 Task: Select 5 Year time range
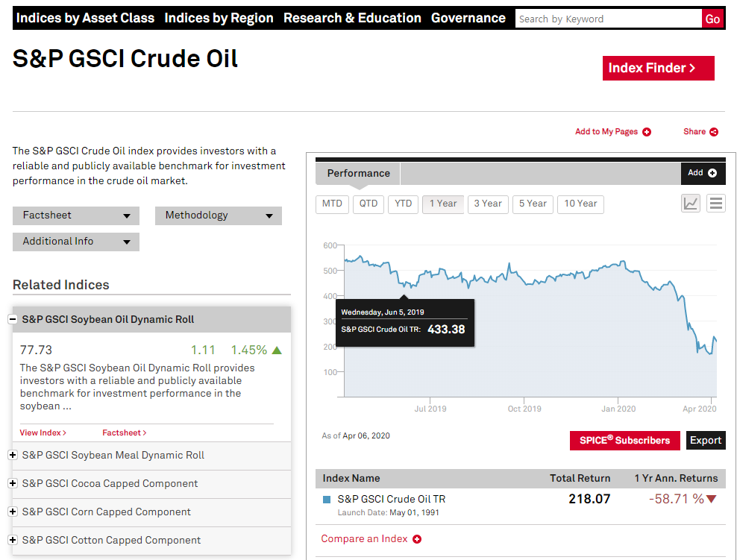(533, 204)
